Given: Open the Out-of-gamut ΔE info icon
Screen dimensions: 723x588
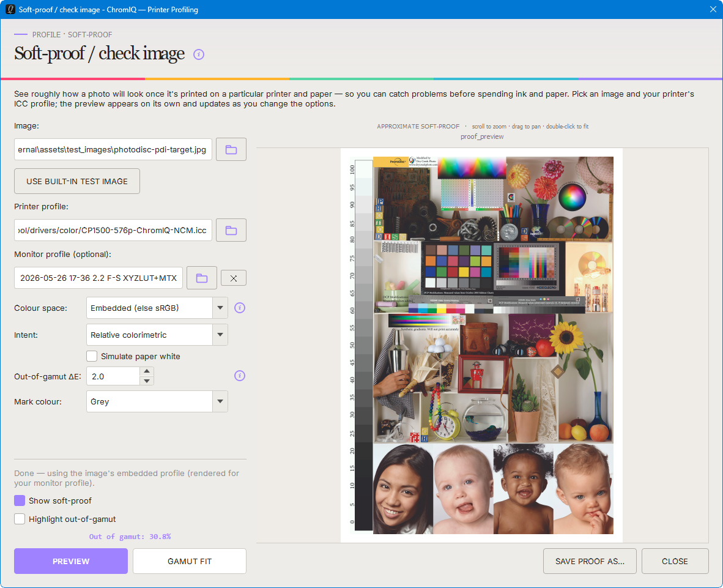Looking at the screenshot, I should 240,376.
